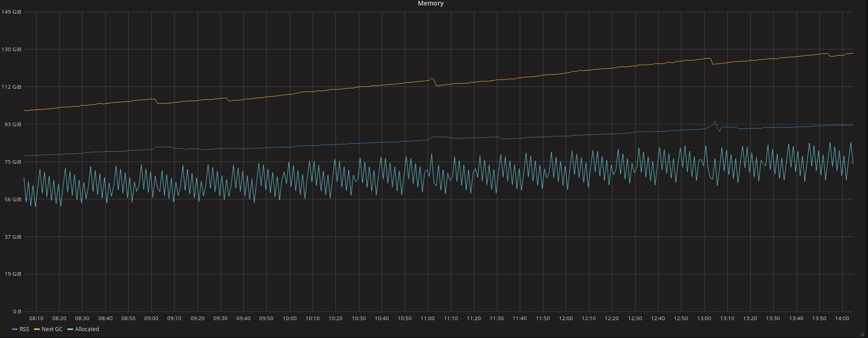
Task: Click the 11:30 time axis label
Action: coord(497,318)
